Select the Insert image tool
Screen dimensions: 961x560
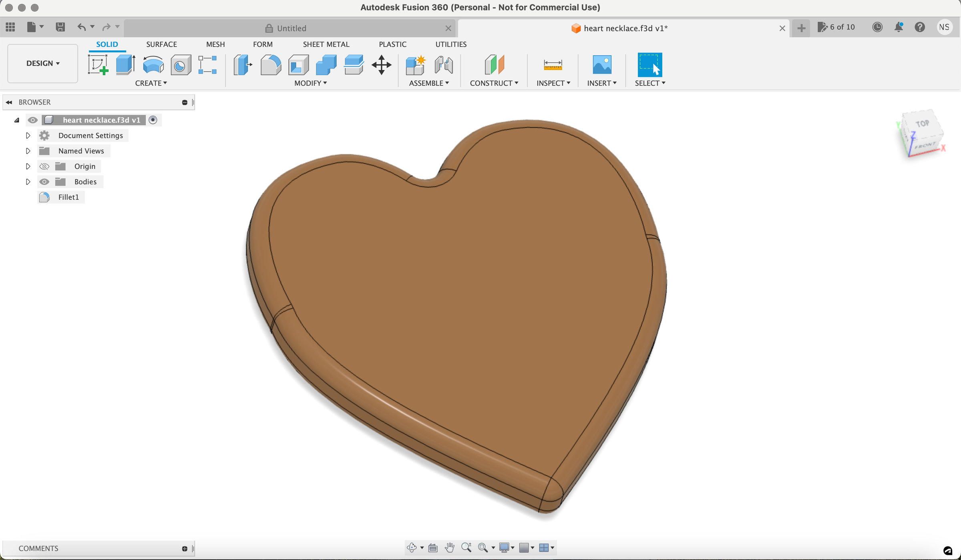(602, 64)
